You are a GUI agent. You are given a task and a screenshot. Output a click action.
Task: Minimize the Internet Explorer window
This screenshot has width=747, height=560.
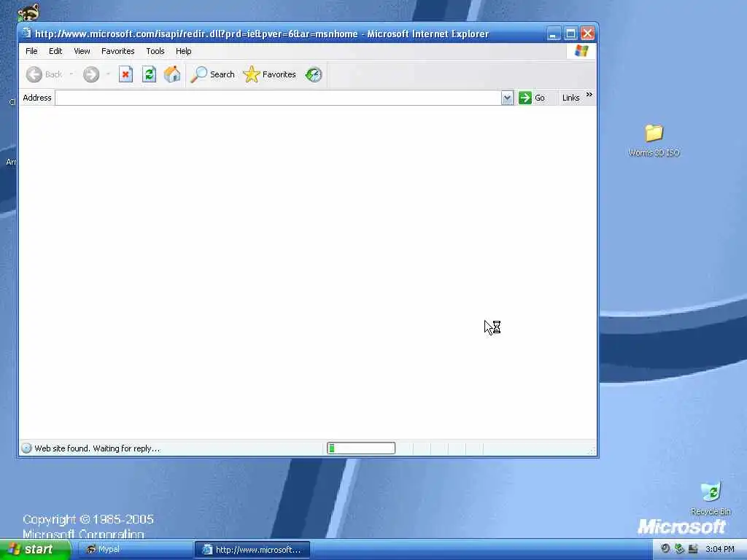click(554, 34)
